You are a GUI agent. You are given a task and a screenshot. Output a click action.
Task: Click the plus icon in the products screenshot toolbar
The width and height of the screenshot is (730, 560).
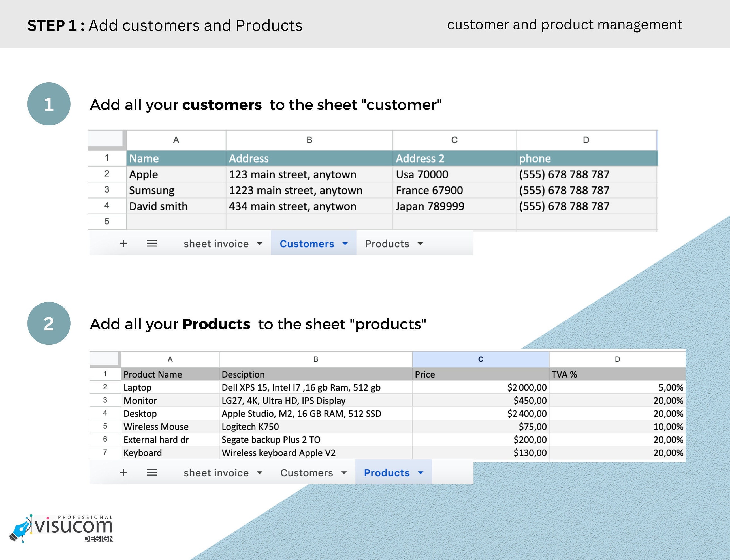(124, 472)
